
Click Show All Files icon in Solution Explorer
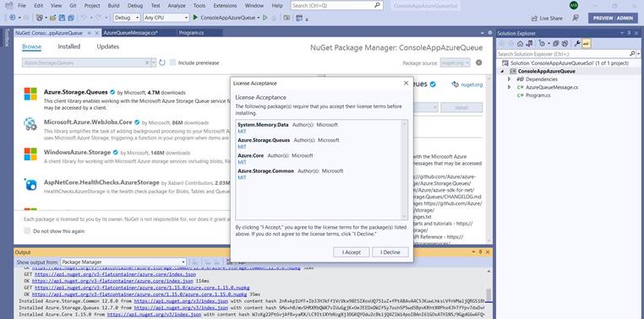click(x=565, y=44)
